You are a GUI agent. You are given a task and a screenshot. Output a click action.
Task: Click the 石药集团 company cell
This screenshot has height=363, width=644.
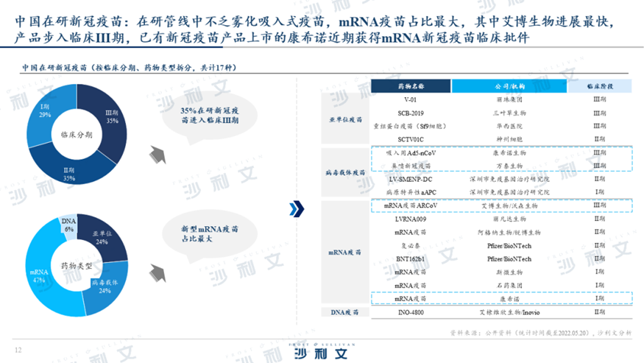pos(509,285)
